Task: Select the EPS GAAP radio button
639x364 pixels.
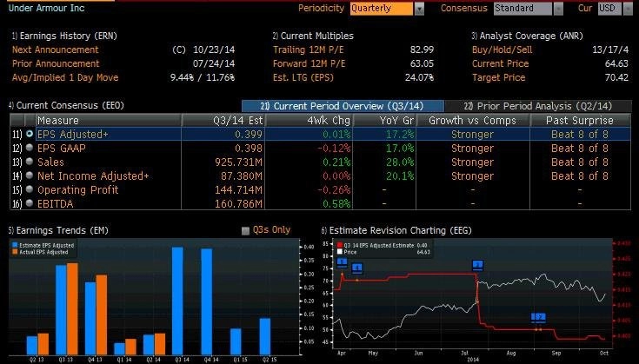Action: pos(30,148)
